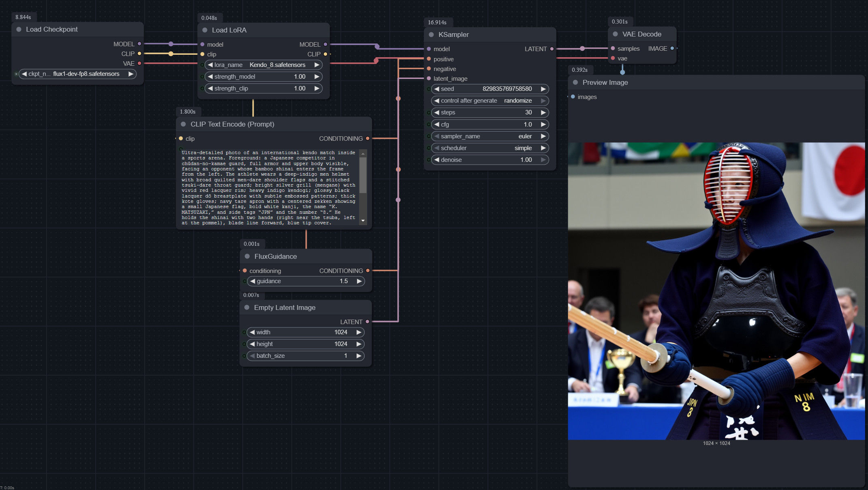Open the lora_name Kendo_8.safetensors dropdown
This screenshot has width=868, height=490.
click(263, 65)
